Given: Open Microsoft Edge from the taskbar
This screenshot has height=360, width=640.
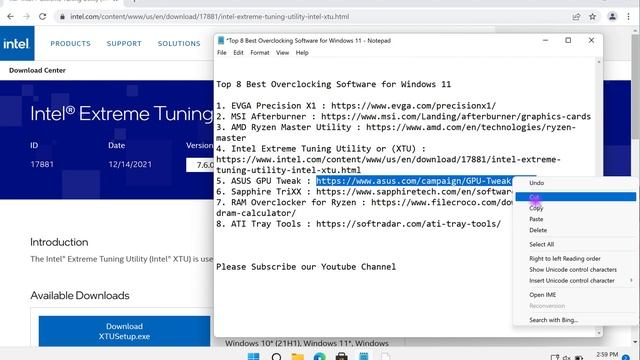Looking at the screenshot, I should 320,357.
